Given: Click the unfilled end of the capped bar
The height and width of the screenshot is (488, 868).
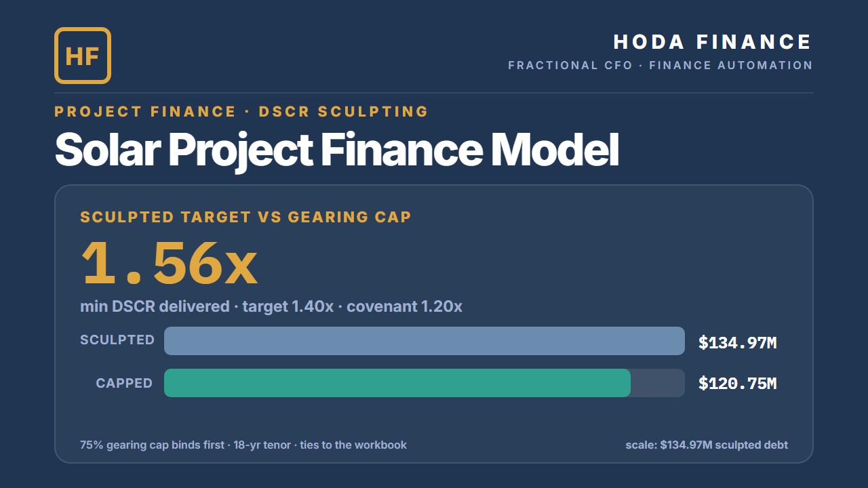Looking at the screenshot, I should pos(658,383).
